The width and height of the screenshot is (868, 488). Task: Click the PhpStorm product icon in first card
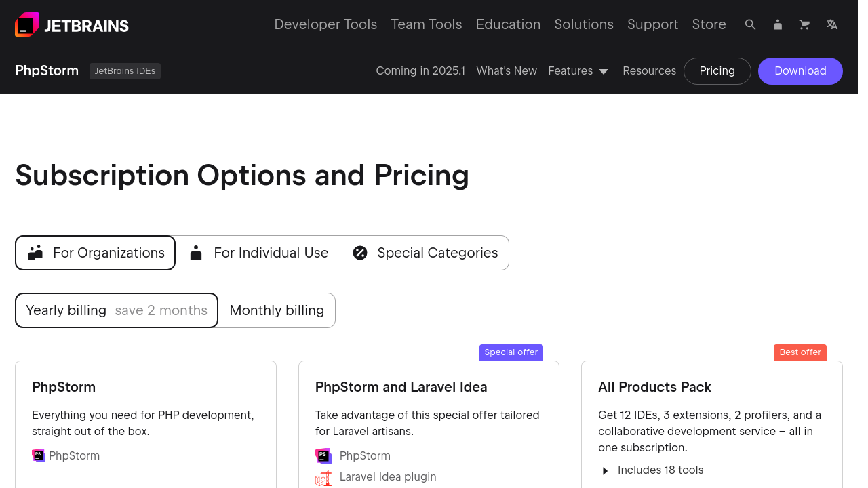tap(38, 455)
